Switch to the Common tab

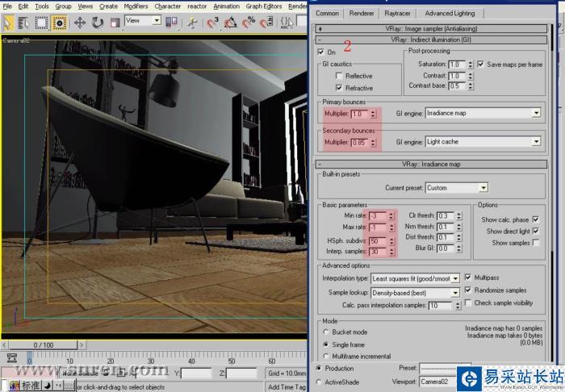pyautogui.click(x=327, y=14)
